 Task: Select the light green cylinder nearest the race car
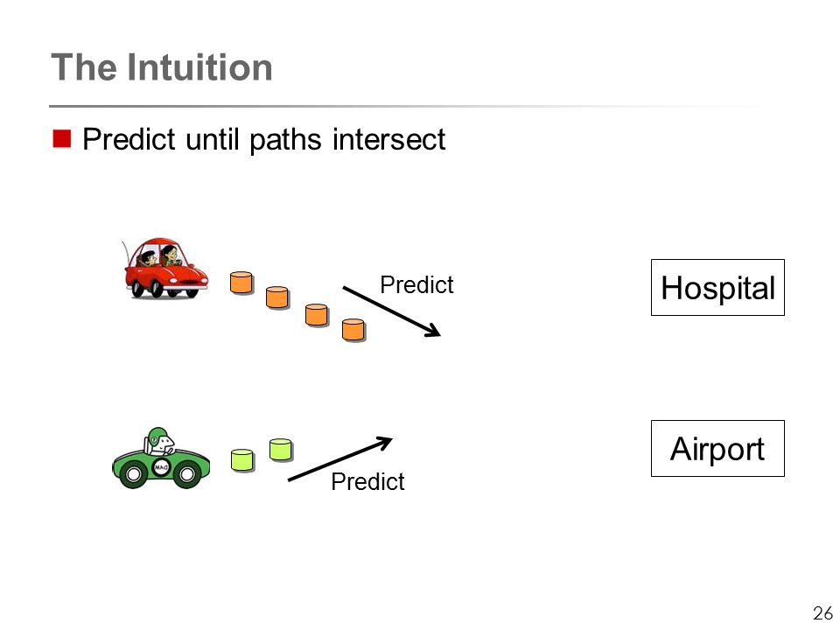pos(242,460)
